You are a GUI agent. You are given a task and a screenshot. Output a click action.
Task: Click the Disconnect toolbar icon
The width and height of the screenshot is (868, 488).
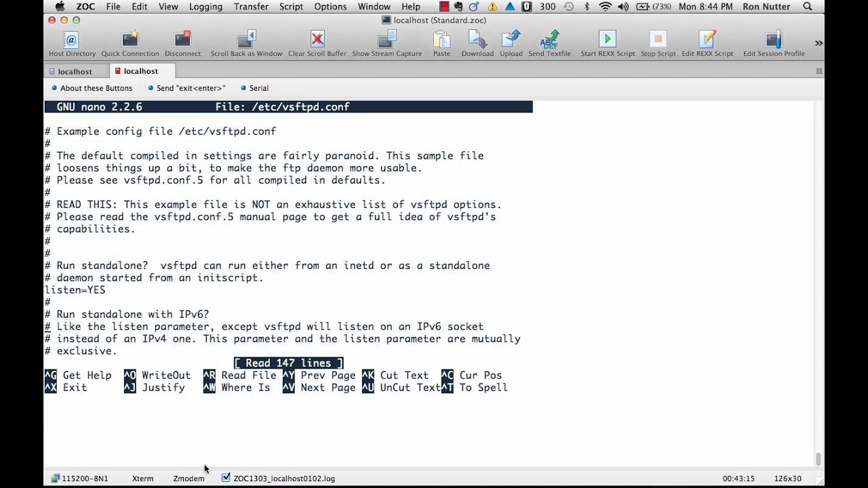tap(182, 43)
